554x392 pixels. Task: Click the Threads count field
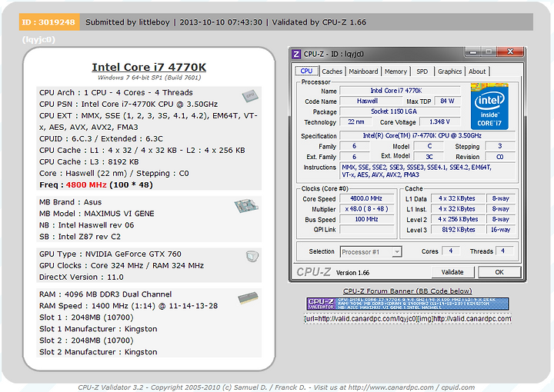point(505,251)
